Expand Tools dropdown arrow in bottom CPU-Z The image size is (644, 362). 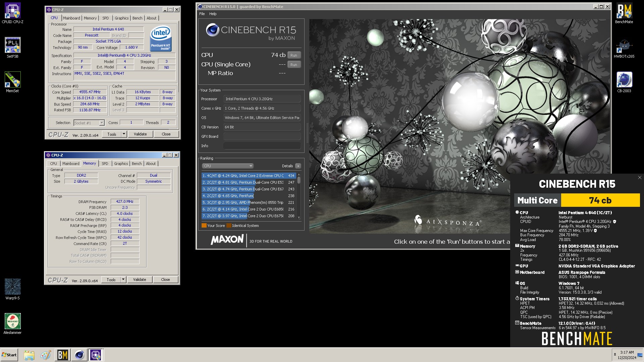click(x=123, y=280)
